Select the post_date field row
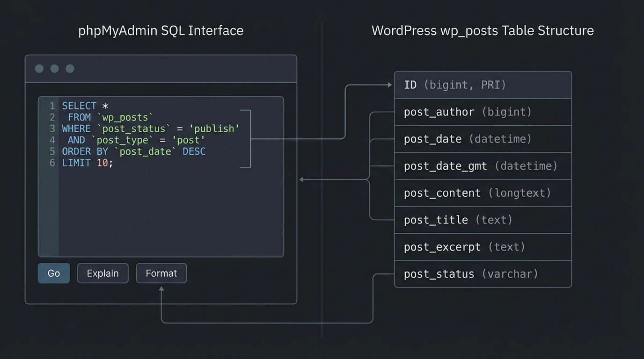The height and width of the screenshot is (359, 644). click(482, 139)
